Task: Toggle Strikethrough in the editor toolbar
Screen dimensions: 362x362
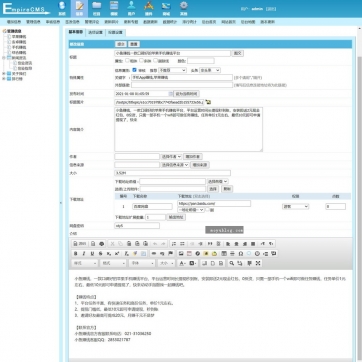Action: (100, 254)
